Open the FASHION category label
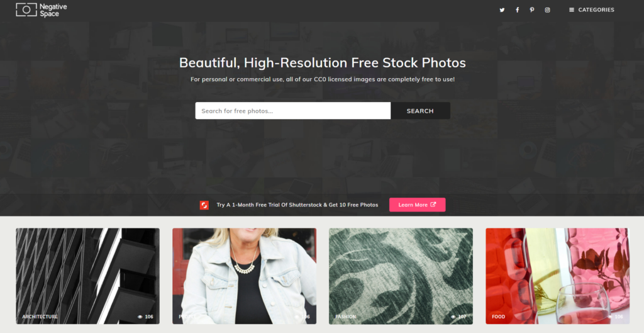This screenshot has height=333, width=644. click(345, 317)
